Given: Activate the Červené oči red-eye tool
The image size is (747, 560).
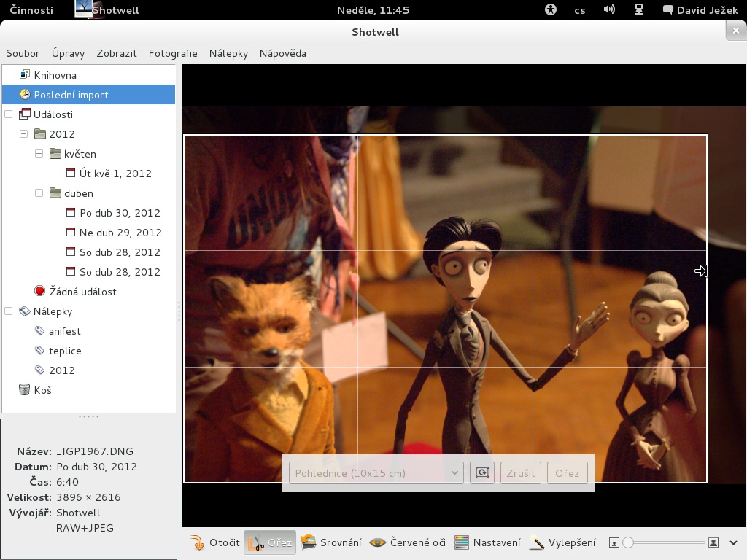Looking at the screenshot, I should tap(407, 542).
